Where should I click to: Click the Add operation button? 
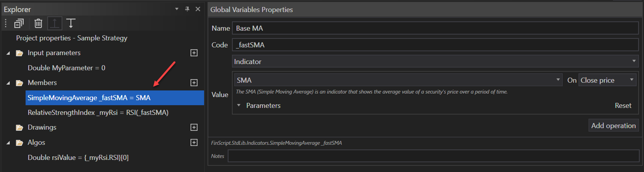click(x=613, y=126)
